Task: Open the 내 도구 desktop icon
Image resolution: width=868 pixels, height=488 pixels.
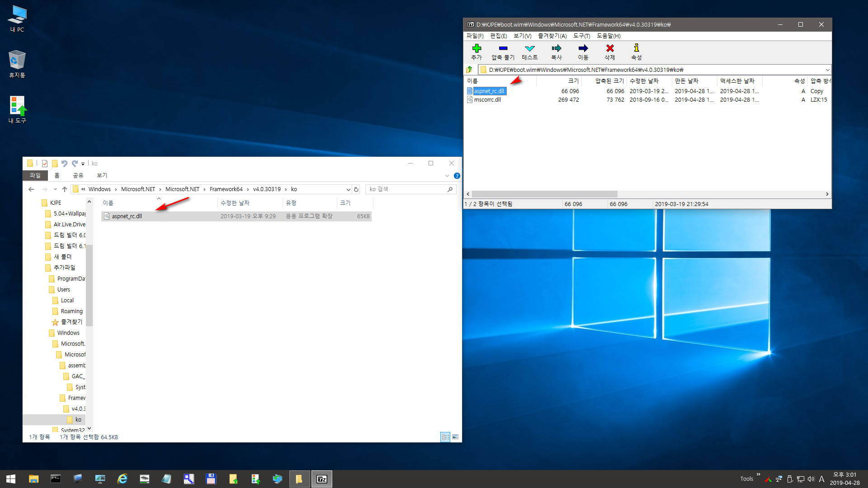Action: (x=17, y=110)
